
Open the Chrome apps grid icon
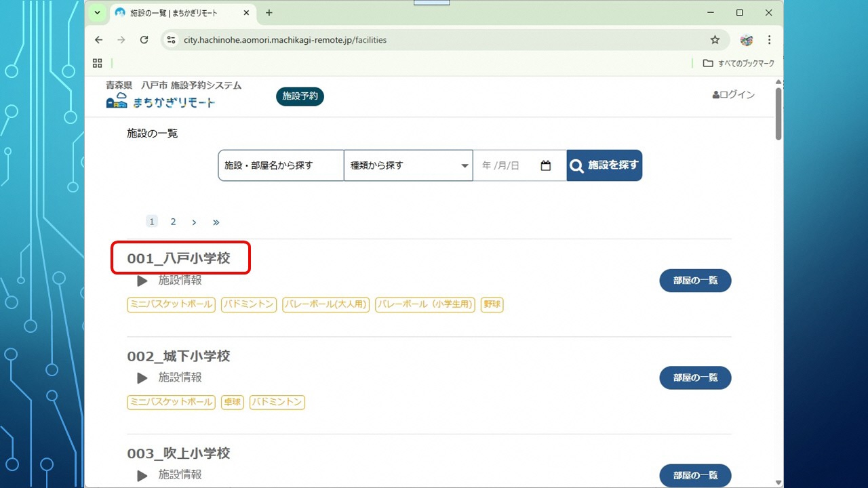pyautogui.click(x=98, y=63)
